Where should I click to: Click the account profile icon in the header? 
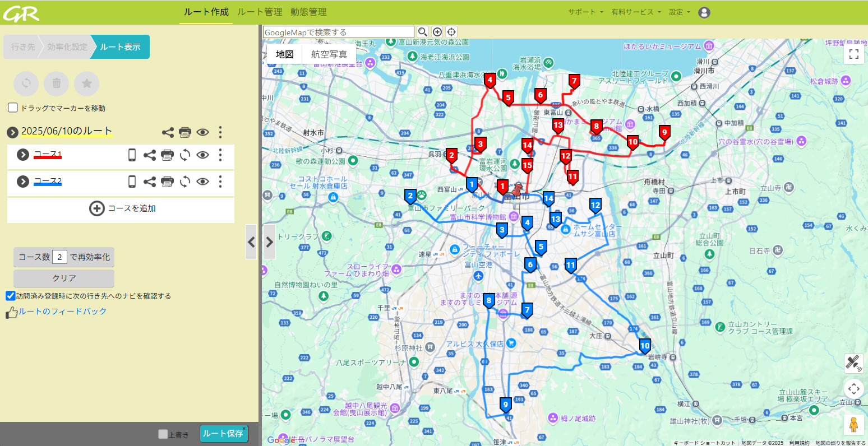pyautogui.click(x=704, y=12)
